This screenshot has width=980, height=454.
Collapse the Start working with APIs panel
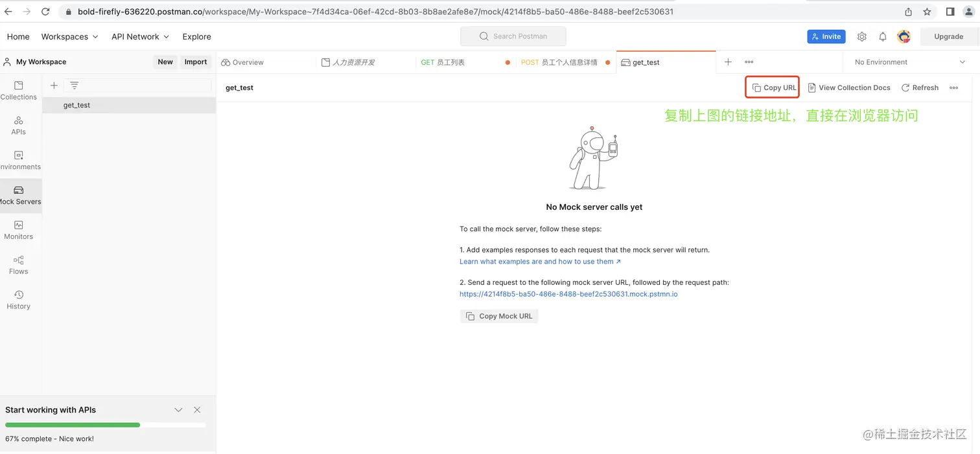pyautogui.click(x=178, y=410)
